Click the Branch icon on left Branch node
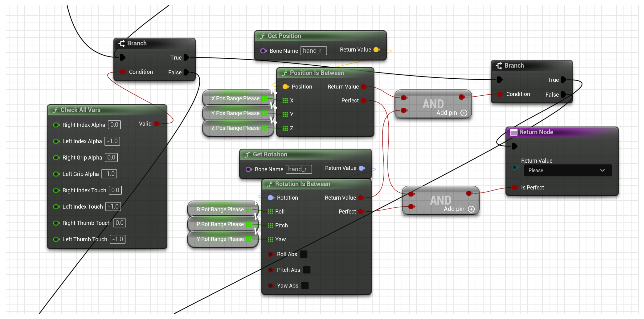Image resolution: width=644 pixels, height=319 pixels. (122, 43)
